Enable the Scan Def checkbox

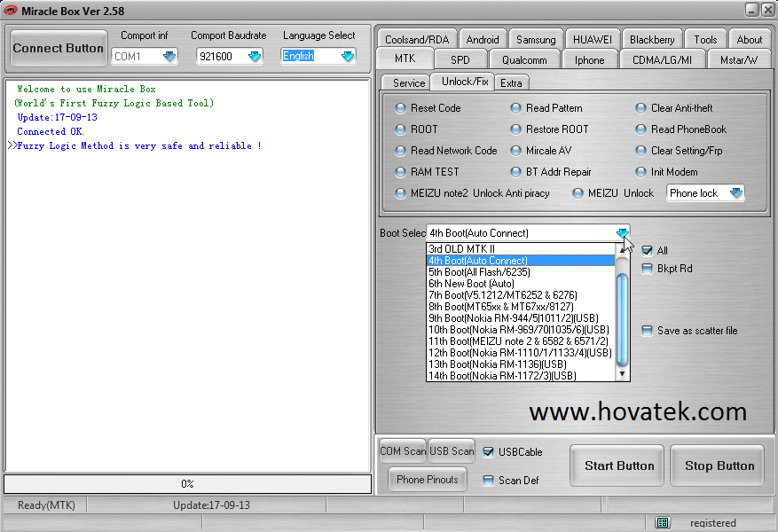pos(488,481)
